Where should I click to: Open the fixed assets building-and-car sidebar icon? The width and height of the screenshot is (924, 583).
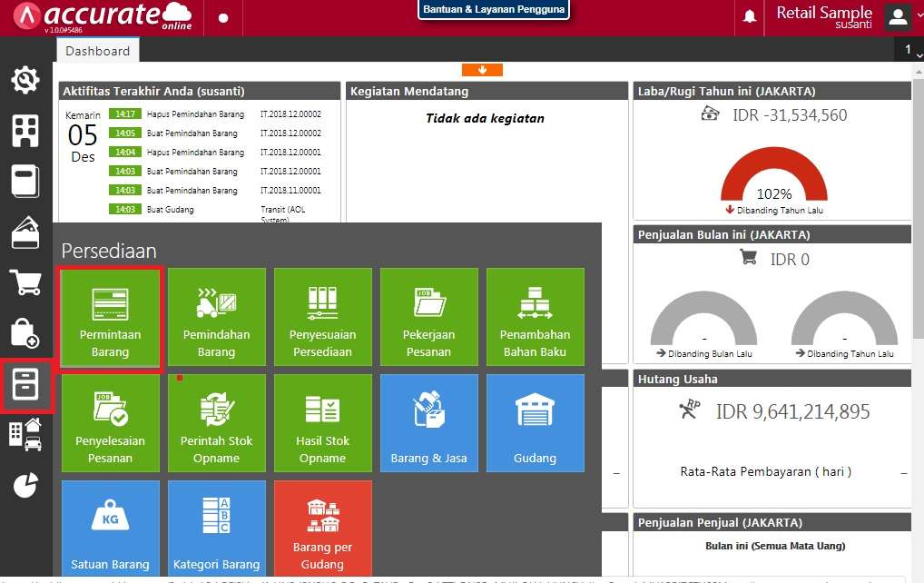point(25,434)
